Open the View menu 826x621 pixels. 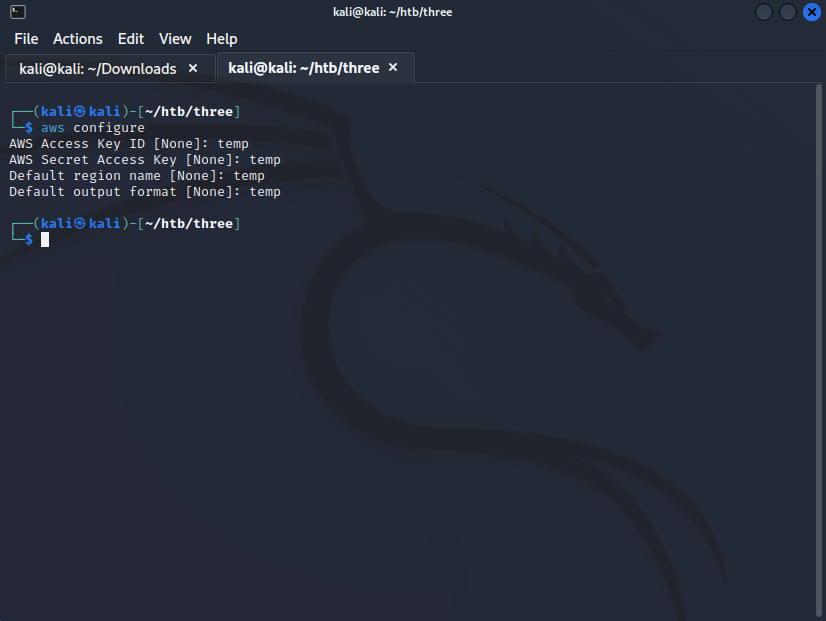pyautogui.click(x=175, y=39)
